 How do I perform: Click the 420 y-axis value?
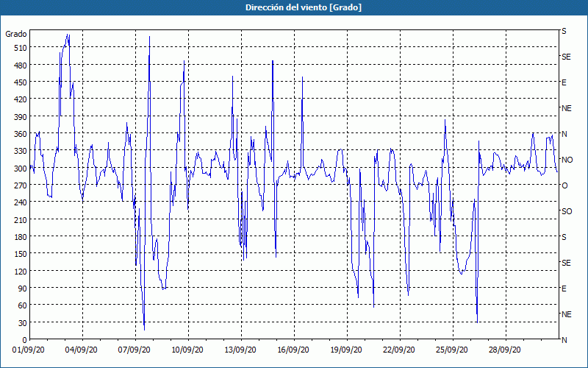tap(21, 99)
